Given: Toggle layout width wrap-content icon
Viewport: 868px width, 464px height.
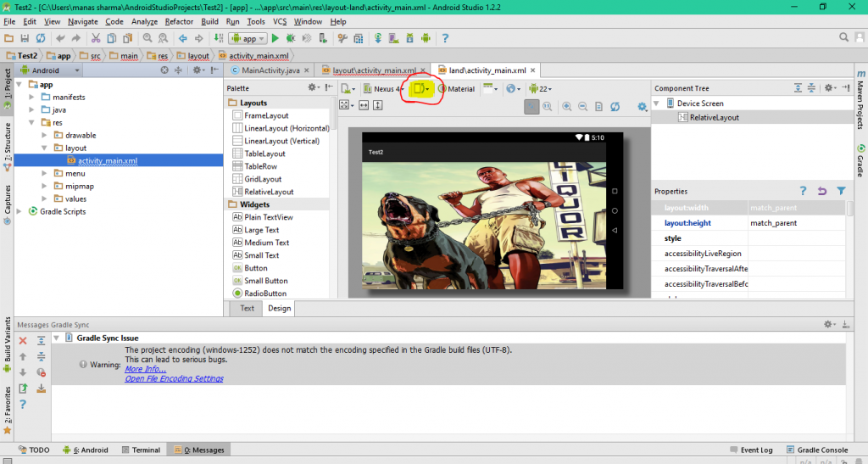Looking at the screenshot, I should (x=364, y=105).
